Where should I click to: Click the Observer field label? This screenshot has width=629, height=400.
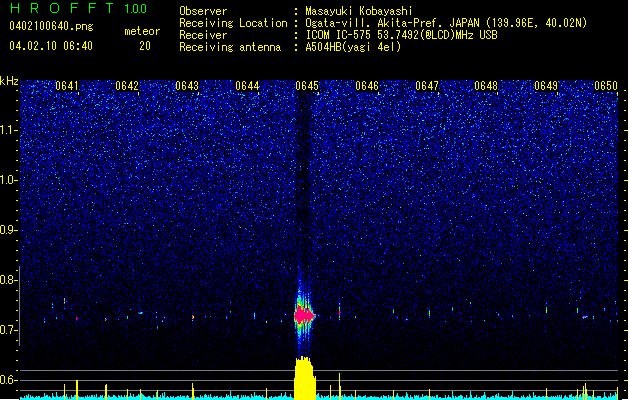pyautogui.click(x=203, y=11)
